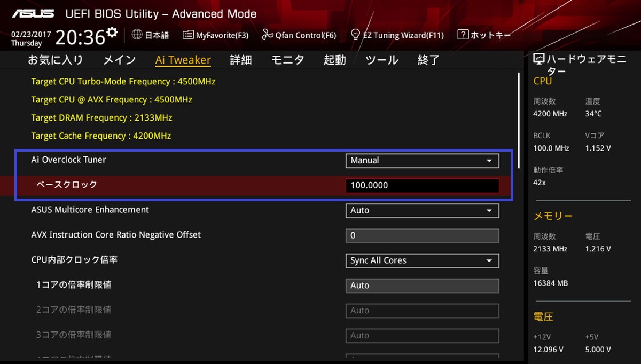Click the CPU内部クロック倍率 label
641x364 pixels.
coord(74,260)
